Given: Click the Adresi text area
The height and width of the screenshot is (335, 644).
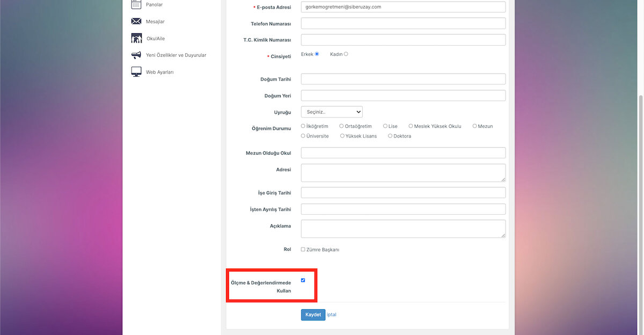Looking at the screenshot, I should [x=403, y=173].
